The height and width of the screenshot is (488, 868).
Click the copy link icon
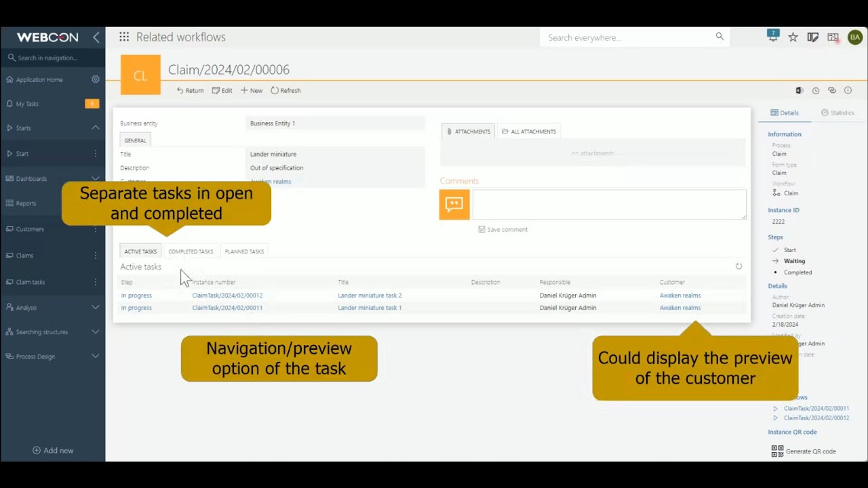pos(832,90)
